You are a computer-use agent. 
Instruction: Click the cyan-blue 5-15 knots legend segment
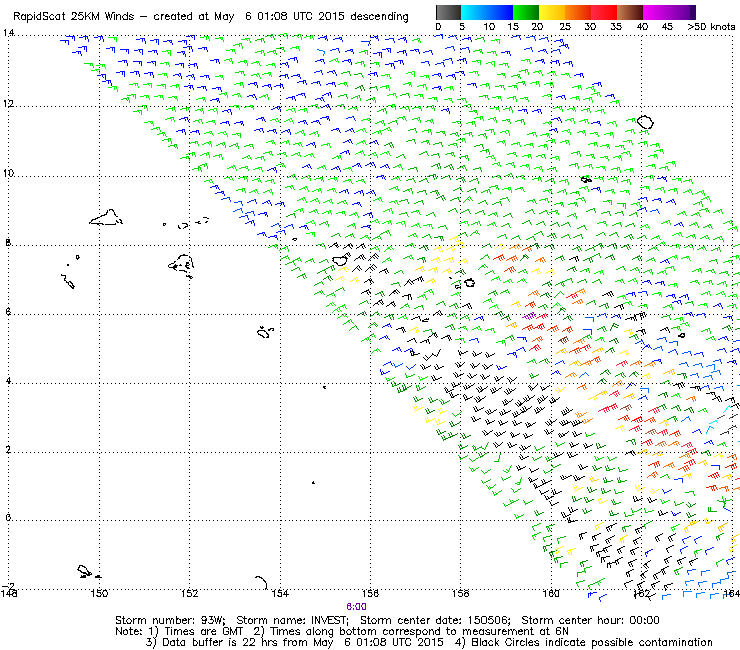[487, 12]
